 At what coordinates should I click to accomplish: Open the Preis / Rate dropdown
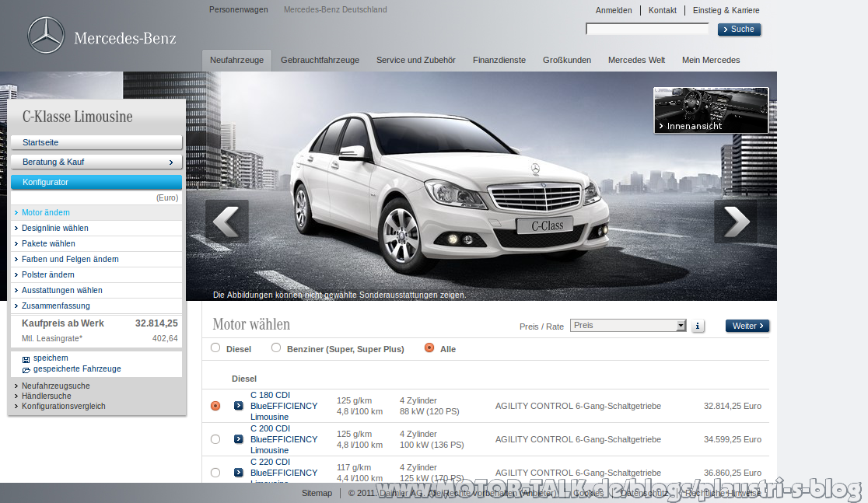pos(628,326)
